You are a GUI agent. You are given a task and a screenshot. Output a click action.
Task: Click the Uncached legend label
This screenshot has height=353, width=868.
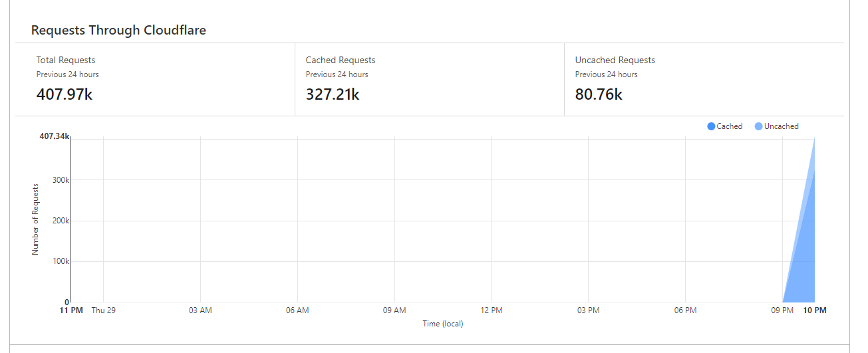[x=782, y=126]
